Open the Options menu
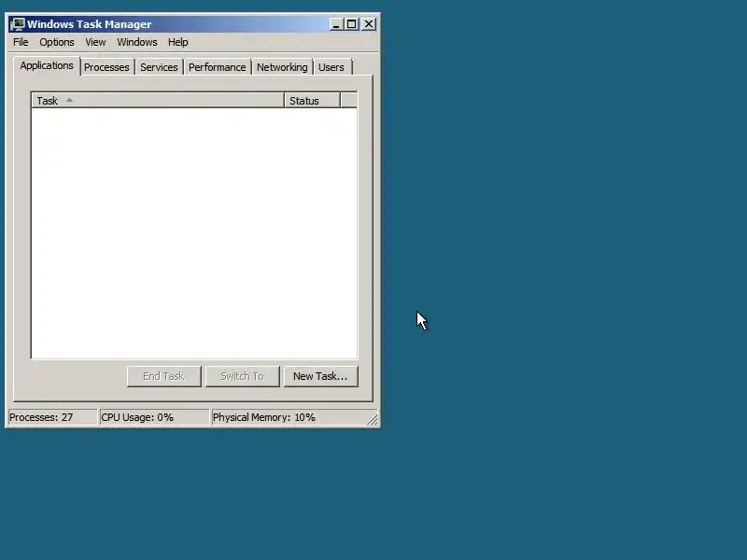Viewport: 747px width, 560px height. tap(57, 42)
